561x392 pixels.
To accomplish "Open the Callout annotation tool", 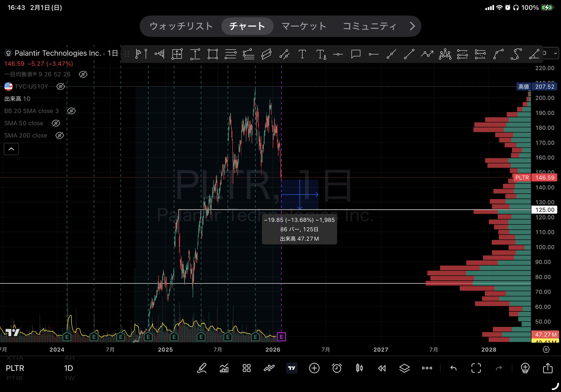I will tap(355, 53).
